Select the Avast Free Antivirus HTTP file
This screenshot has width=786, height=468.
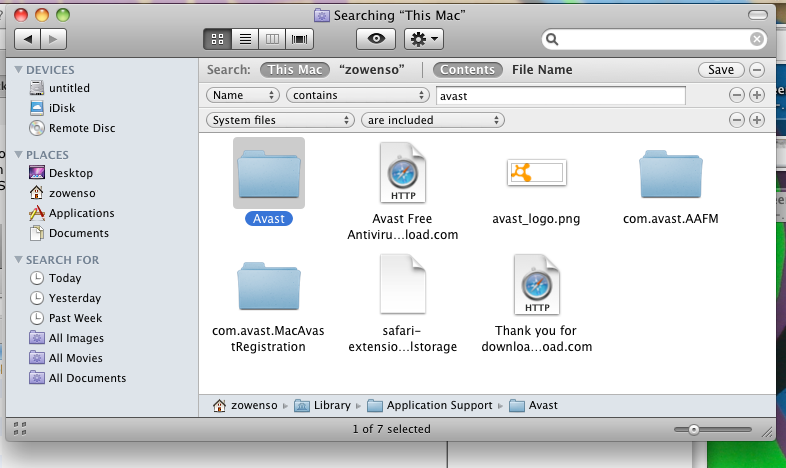[403, 173]
